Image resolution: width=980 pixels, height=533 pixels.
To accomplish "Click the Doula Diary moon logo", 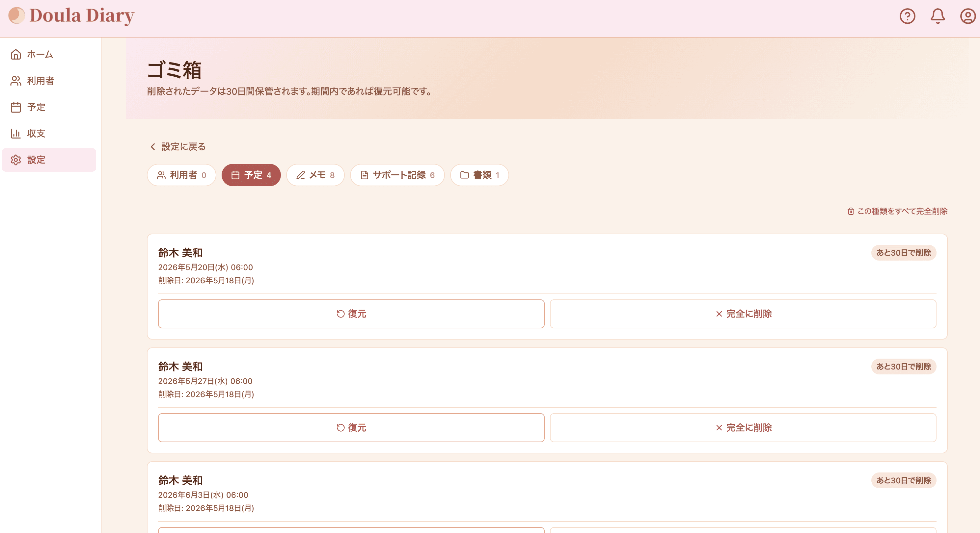I will click(x=17, y=15).
